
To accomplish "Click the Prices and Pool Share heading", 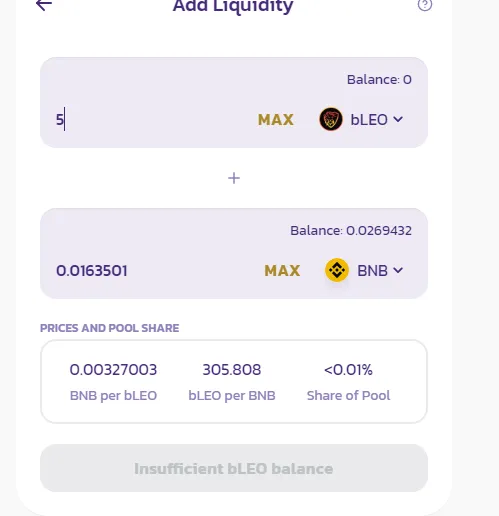I will 109,328.
